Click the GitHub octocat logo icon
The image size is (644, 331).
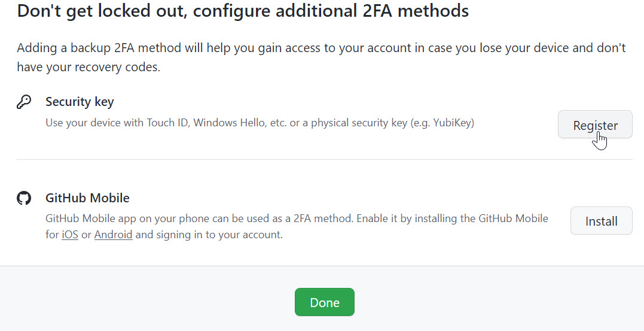(24, 198)
